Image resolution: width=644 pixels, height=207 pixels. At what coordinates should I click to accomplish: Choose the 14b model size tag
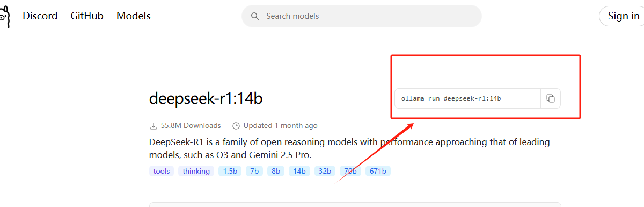point(299,171)
